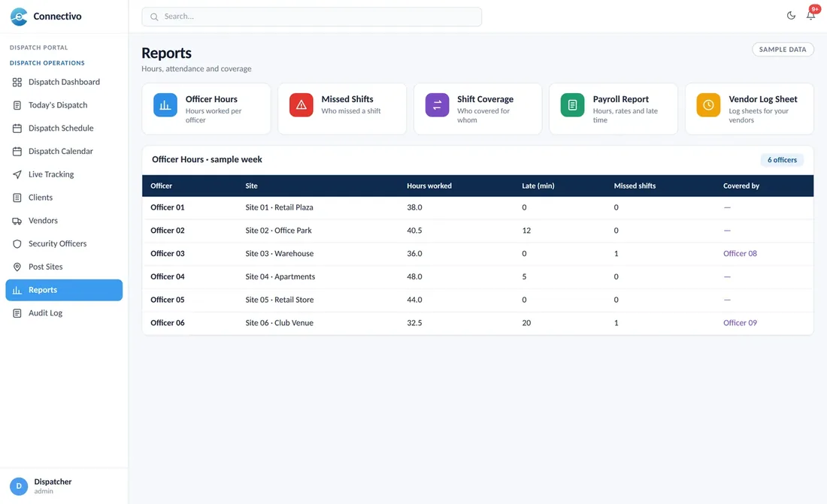This screenshot has height=504, width=827.
Task: Select Reports in sidebar
Action: [64, 290]
